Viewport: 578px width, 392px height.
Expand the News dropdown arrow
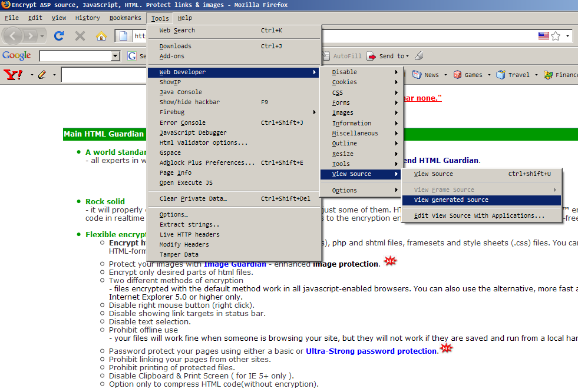445,75
